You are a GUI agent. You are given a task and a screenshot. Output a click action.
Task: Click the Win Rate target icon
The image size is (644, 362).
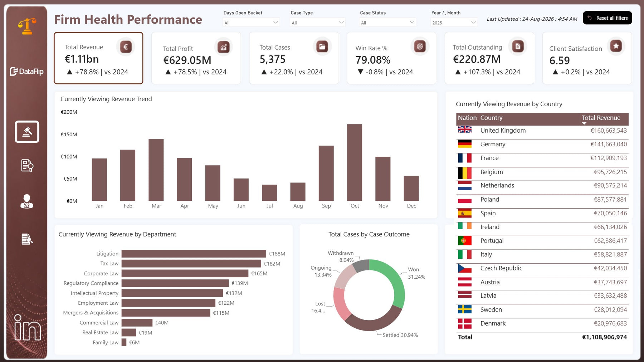[x=420, y=46]
